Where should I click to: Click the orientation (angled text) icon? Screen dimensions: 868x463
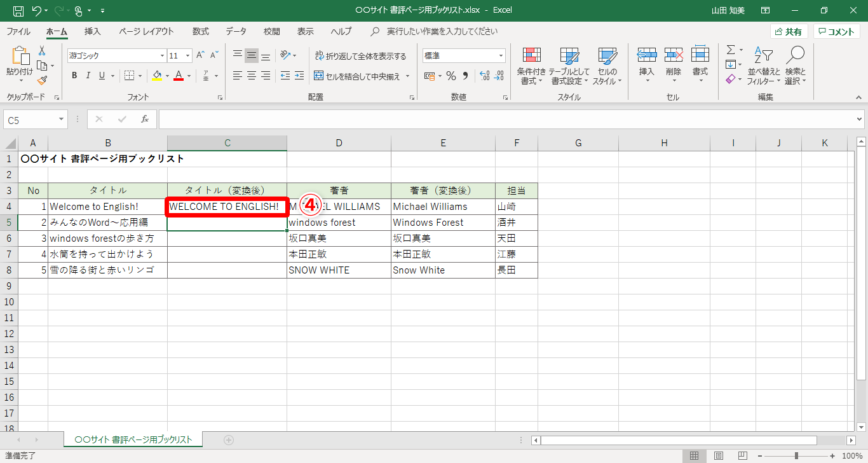click(x=285, y=55)
